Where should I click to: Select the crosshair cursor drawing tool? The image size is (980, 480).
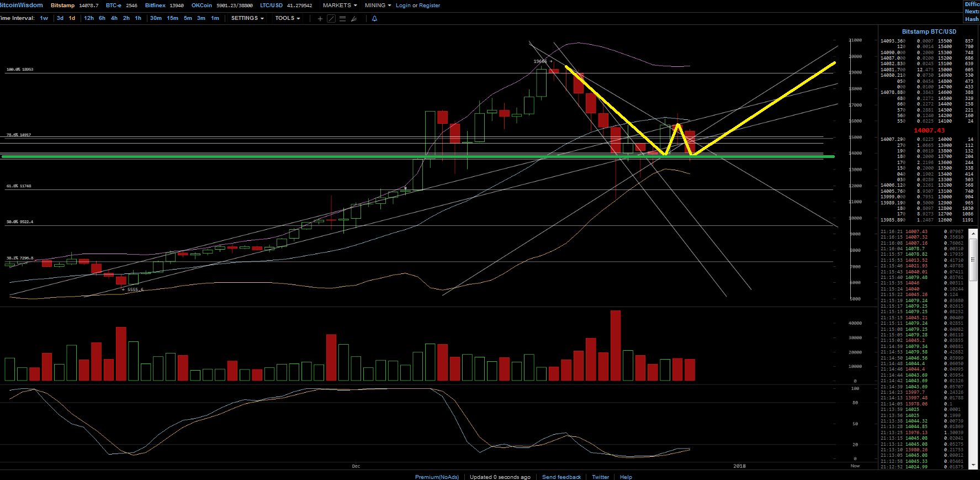pyautogui.click(x=320, y=19)
